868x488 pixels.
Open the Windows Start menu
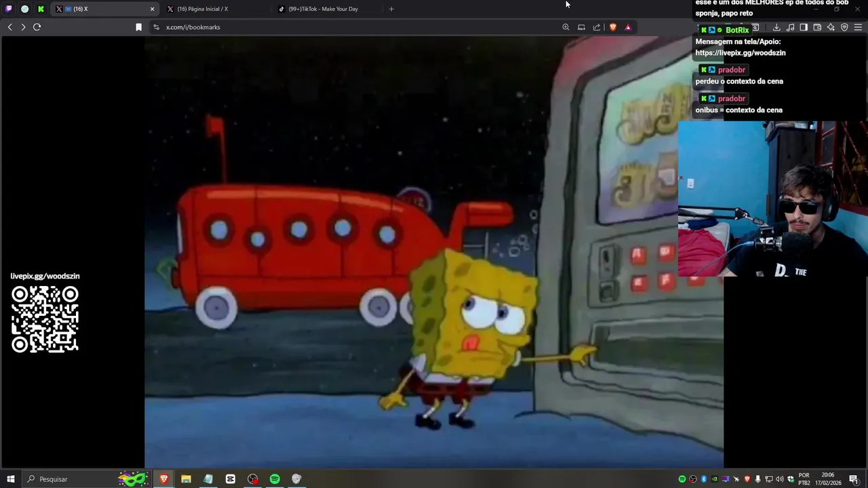tap(10, 479)
